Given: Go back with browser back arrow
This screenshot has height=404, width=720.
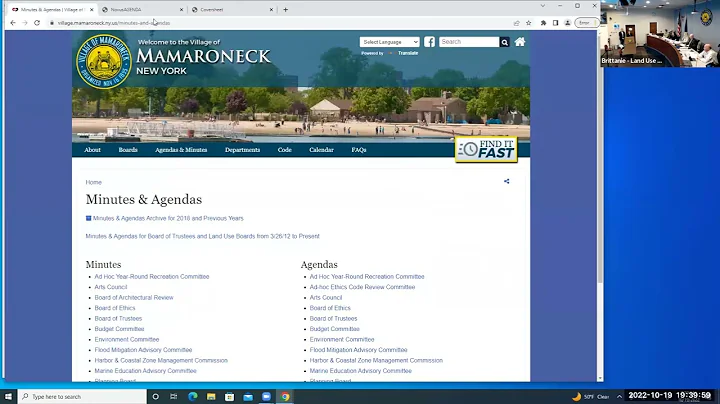Looking at the screenshot, I should coord(13,22).
